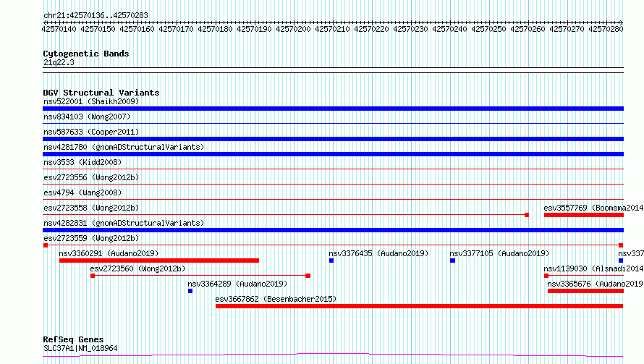Open the nsv3533 (Kidd2008) variant label
Screen dimensions: 644x364
tap(82, 162)
